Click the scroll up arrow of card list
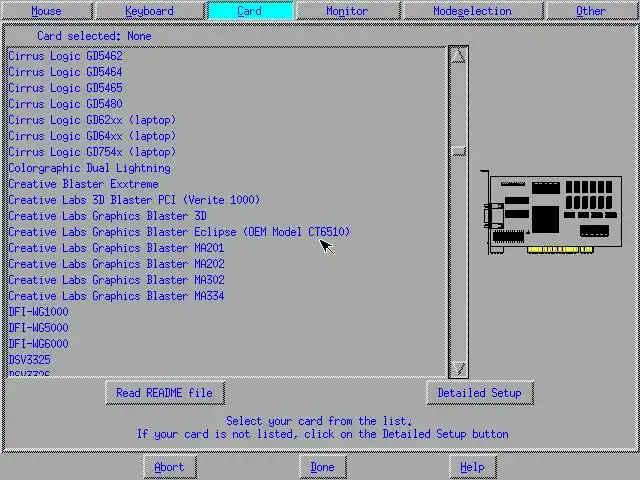 (x=458, y=56)
